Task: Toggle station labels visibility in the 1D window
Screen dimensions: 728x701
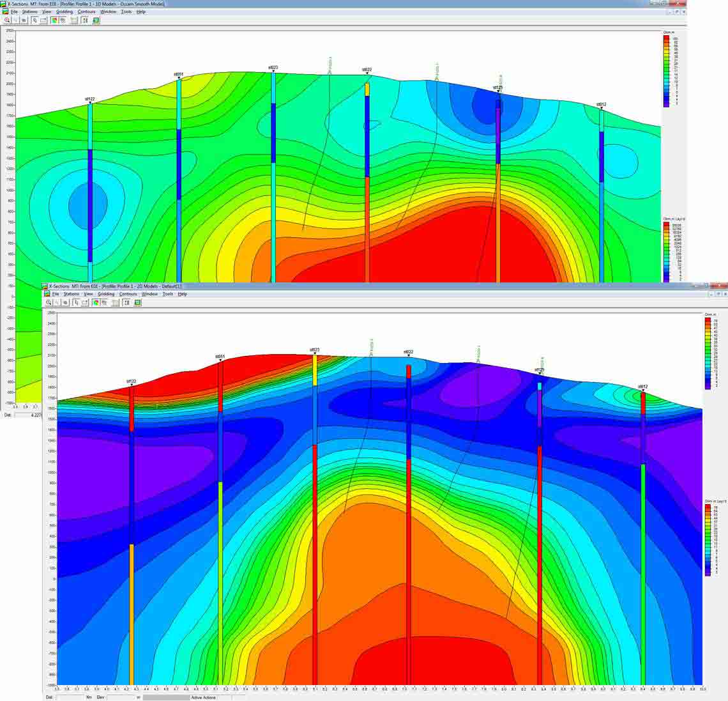Action: [83, 20]
